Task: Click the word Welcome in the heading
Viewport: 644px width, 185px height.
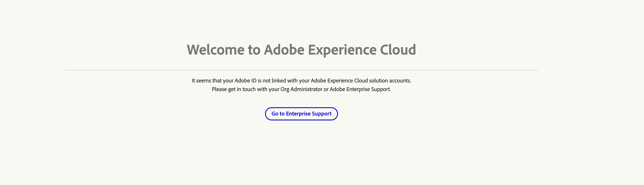Action: pos(215,49)
